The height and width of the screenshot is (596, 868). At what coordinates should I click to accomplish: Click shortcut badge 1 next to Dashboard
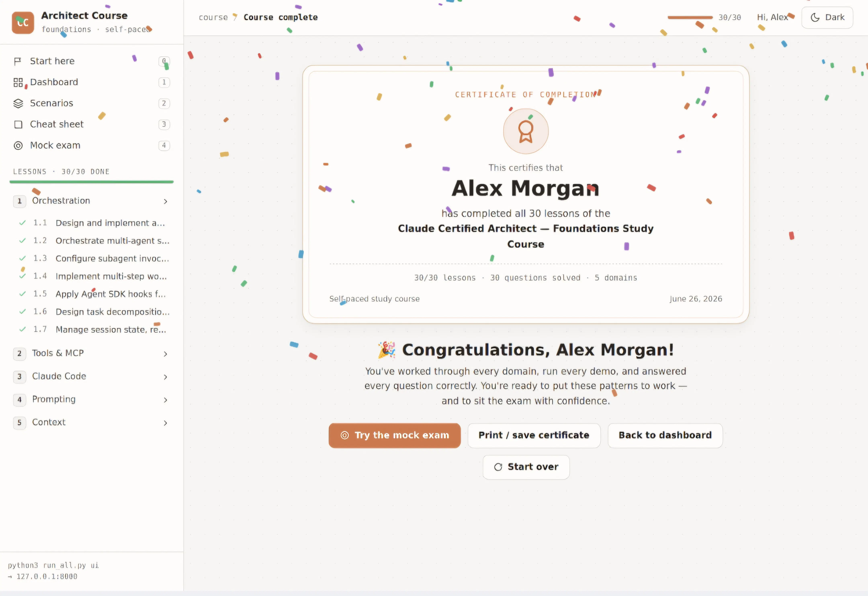pos(164,82)
